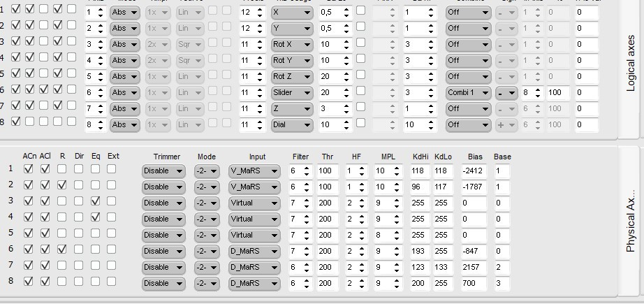Image resolution: width=644 pixels, height=304 pixels.
Task: Click Thr field for physical axis 4
Action: click(328, 219)
